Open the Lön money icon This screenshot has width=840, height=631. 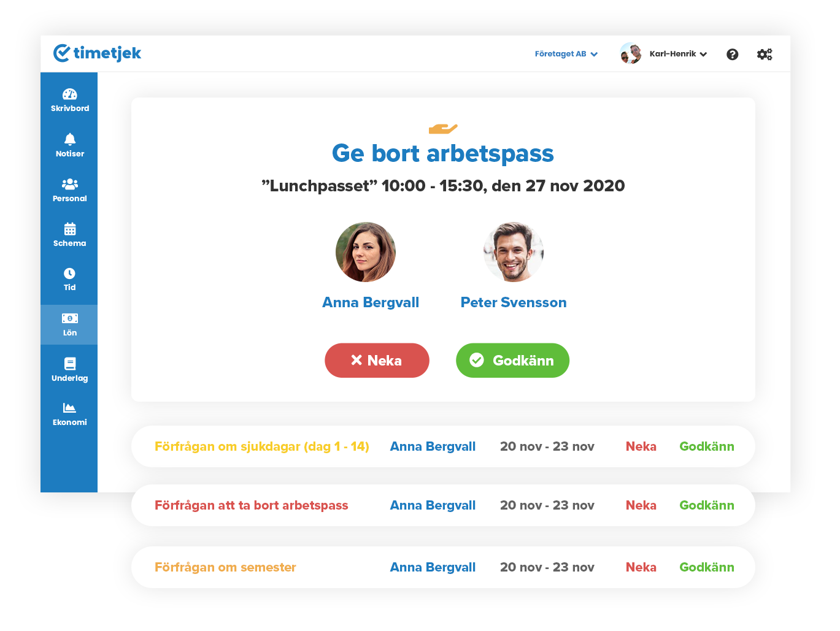tap(70, 318)
